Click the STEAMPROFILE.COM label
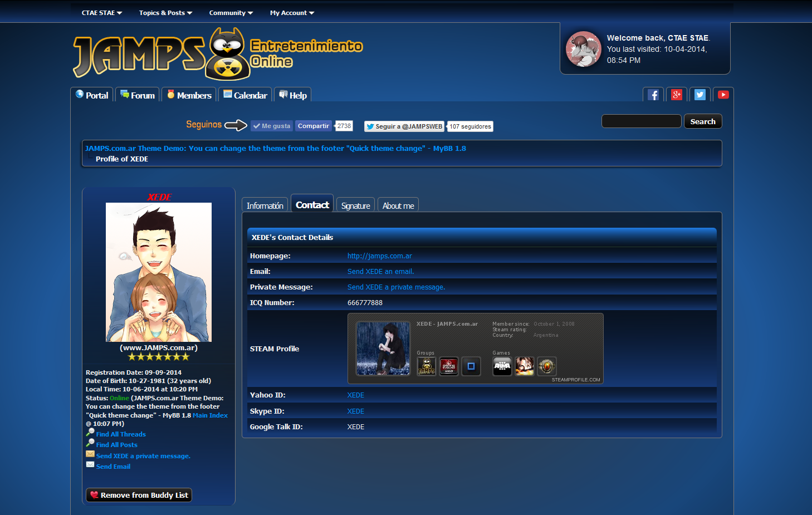The height and width of the screenshot is (515, 812). click(x=576, y=380)
